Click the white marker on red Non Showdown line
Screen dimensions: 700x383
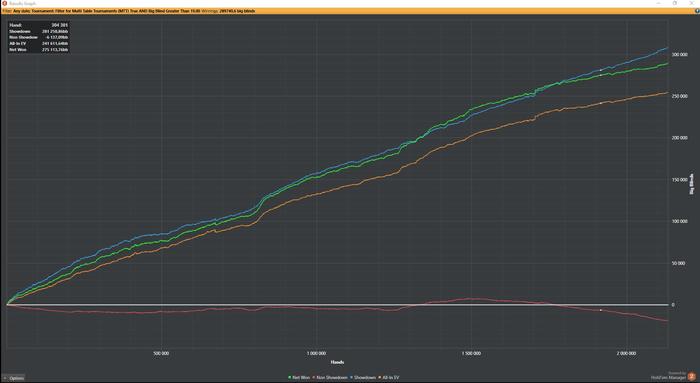601,310
